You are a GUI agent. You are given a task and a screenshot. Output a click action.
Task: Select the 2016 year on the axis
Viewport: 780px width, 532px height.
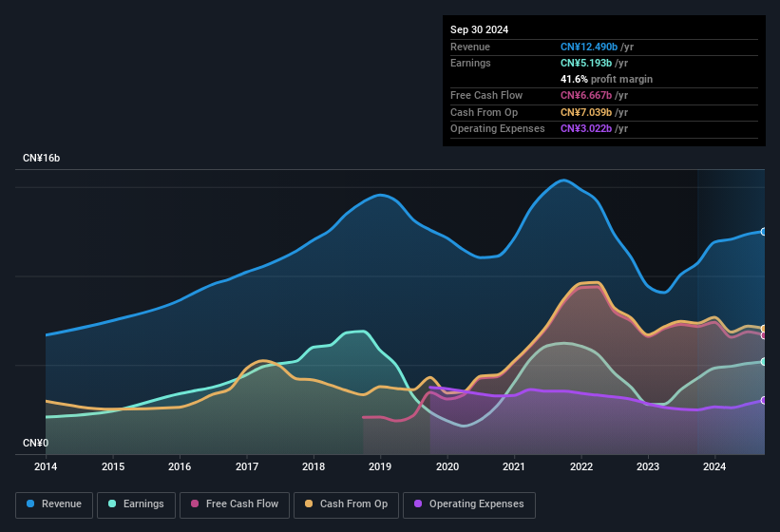(x=180, y=466)
